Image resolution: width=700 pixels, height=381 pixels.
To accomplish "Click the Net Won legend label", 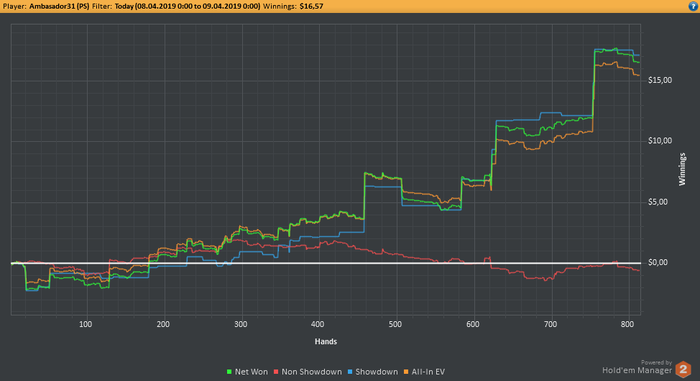I will (x=251, y=372).
